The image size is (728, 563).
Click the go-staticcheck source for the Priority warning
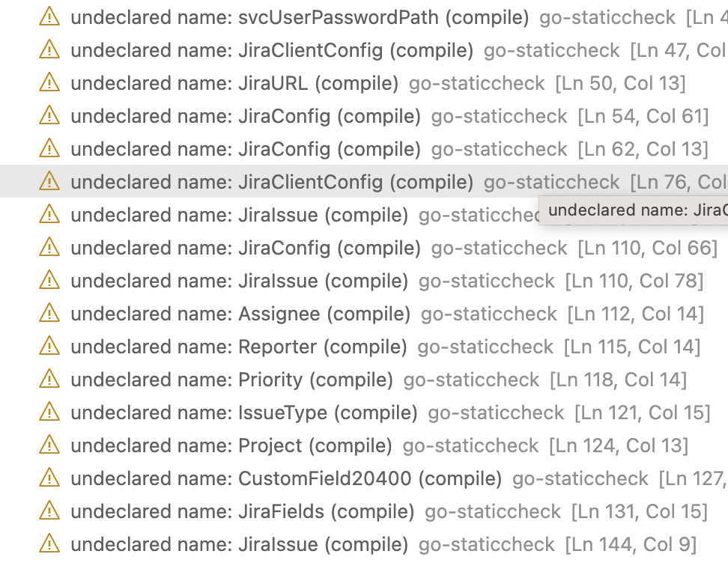(x=471, y=380)
